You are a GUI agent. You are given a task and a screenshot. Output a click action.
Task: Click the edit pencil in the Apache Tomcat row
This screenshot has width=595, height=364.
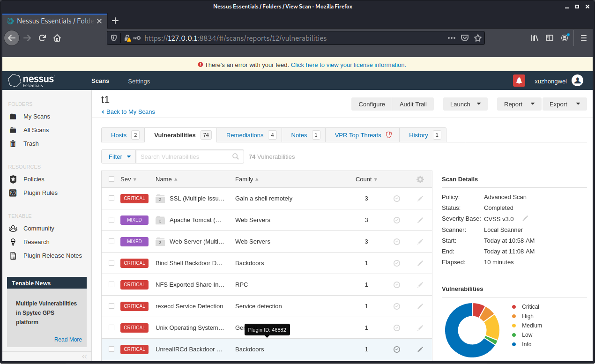tap(420, 220)
